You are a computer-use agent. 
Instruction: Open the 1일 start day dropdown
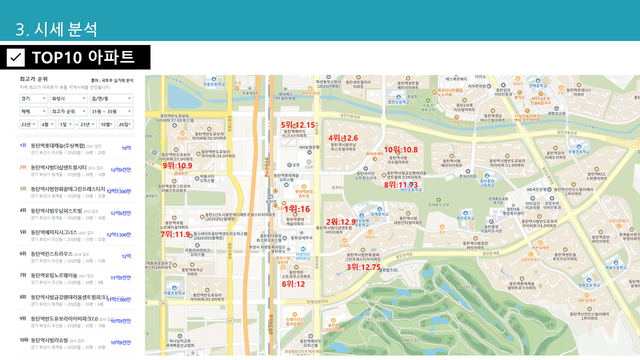[x=66, y=124]
